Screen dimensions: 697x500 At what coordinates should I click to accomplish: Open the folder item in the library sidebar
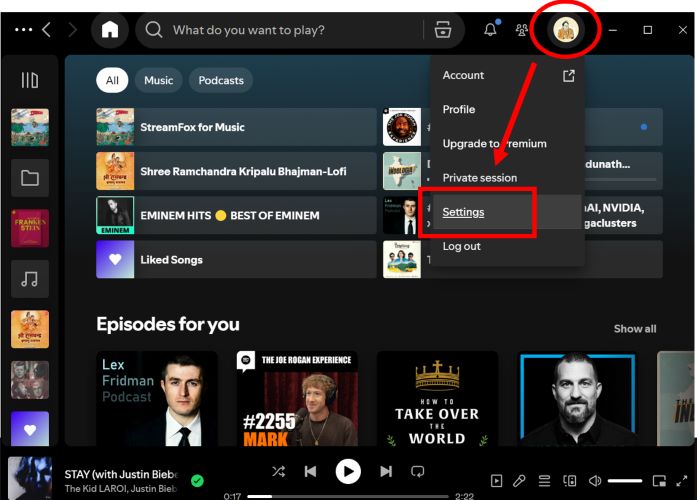click(30, 178)
